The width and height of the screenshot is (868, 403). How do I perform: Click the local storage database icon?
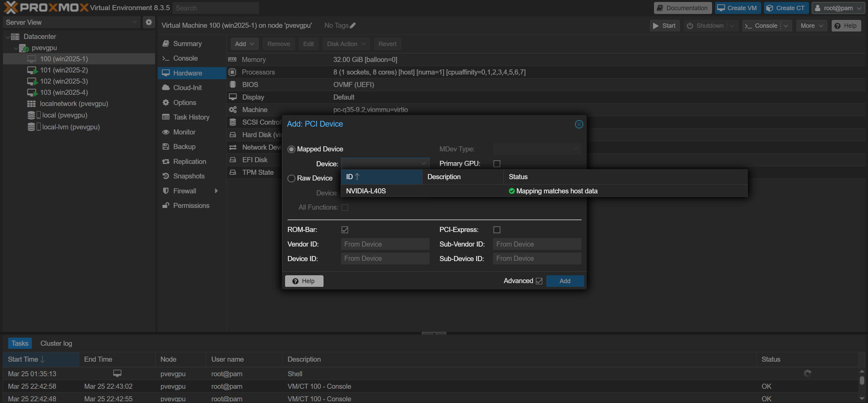click(x=31, y=115)
